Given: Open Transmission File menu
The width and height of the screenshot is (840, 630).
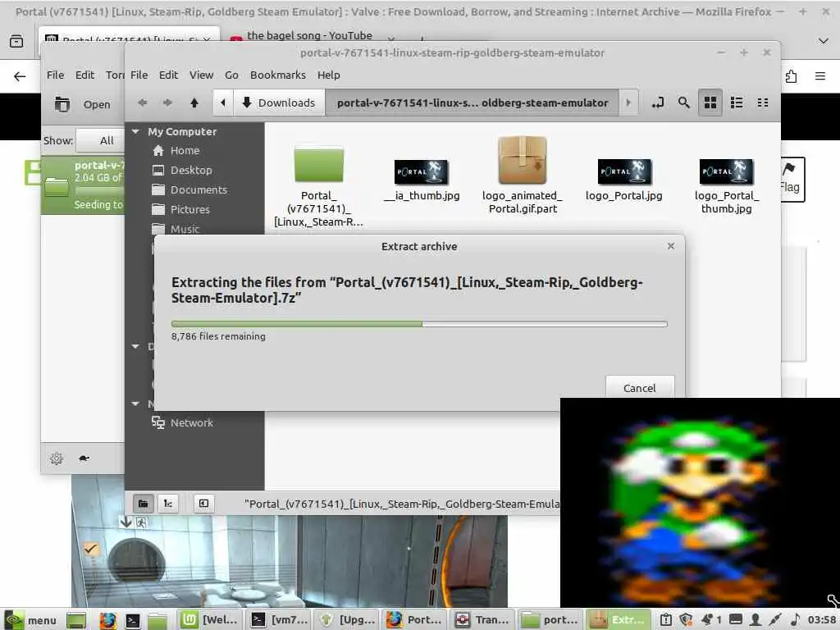Looking at the screenshot, I should pyautogui.click(x=55, y=75).
